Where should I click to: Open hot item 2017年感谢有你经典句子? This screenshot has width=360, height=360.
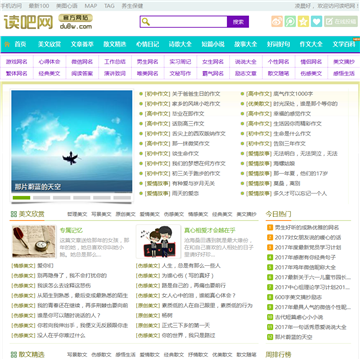point(305,257)
